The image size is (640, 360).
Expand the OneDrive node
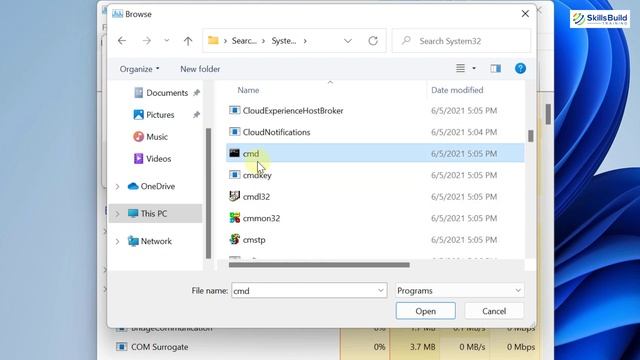tap(117, 187)
